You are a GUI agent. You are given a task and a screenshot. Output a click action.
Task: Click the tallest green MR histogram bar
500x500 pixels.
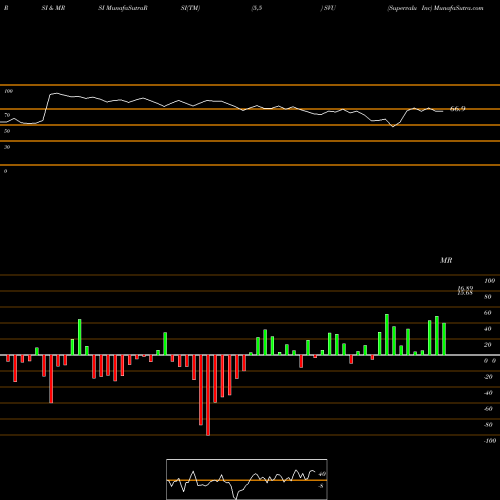(387, 335)
